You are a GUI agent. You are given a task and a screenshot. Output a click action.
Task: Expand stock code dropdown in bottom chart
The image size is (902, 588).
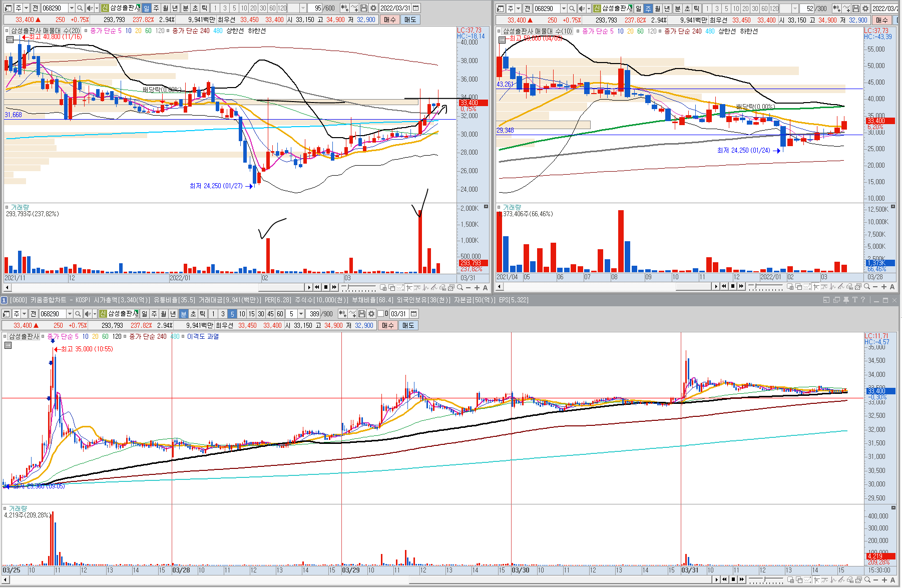tap(70, 314)
